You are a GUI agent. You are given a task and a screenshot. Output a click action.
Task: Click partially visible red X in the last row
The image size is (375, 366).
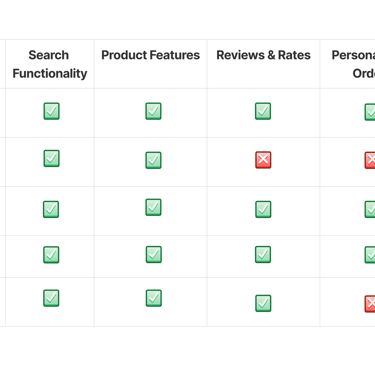[370, 304]
